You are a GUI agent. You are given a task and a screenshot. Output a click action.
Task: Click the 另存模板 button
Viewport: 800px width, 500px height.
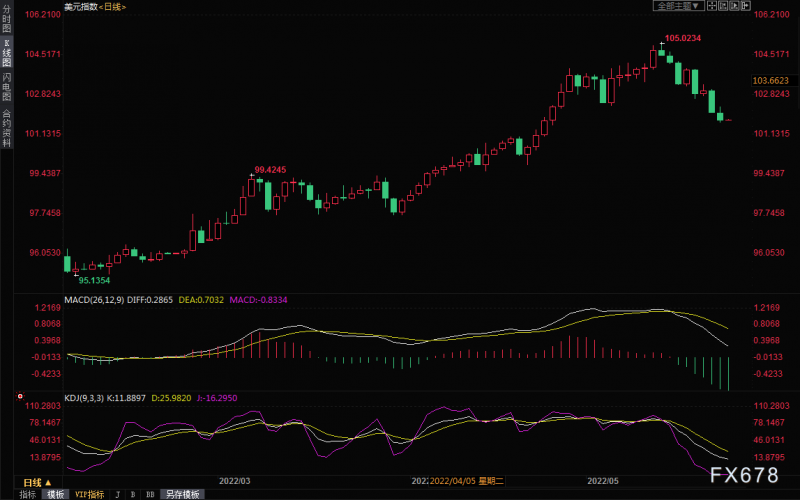(183, 494)
